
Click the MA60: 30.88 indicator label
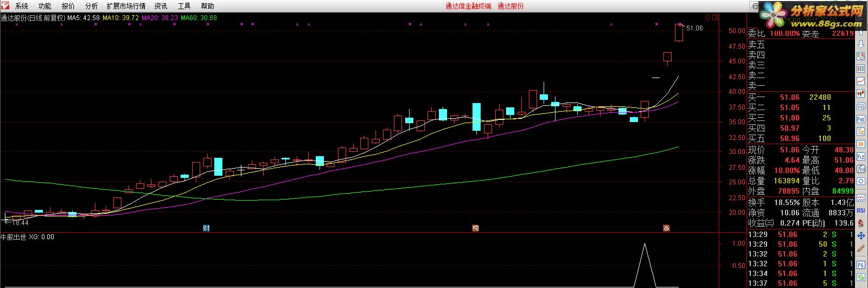[199, 18]
